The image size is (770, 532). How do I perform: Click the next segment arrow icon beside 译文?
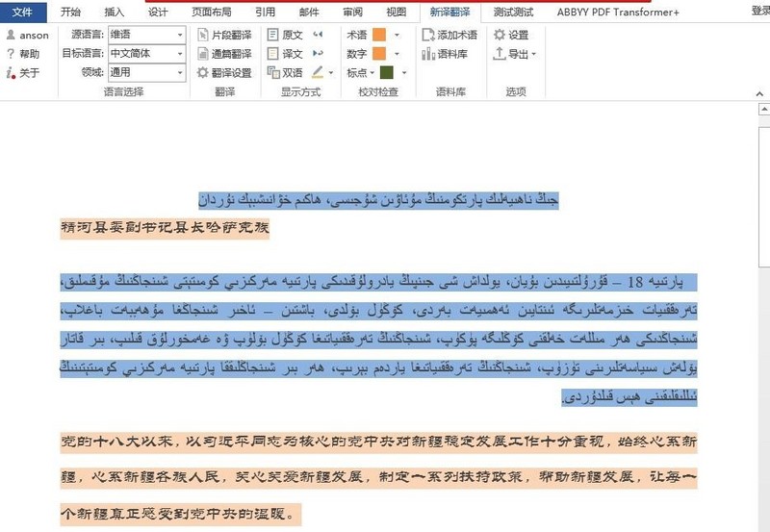(x=318, y=53)
